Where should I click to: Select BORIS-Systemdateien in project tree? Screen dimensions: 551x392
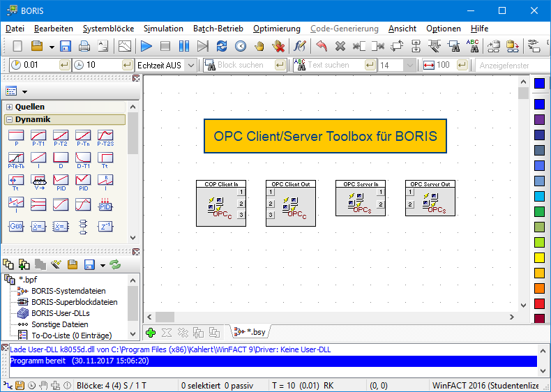[68, 291]
